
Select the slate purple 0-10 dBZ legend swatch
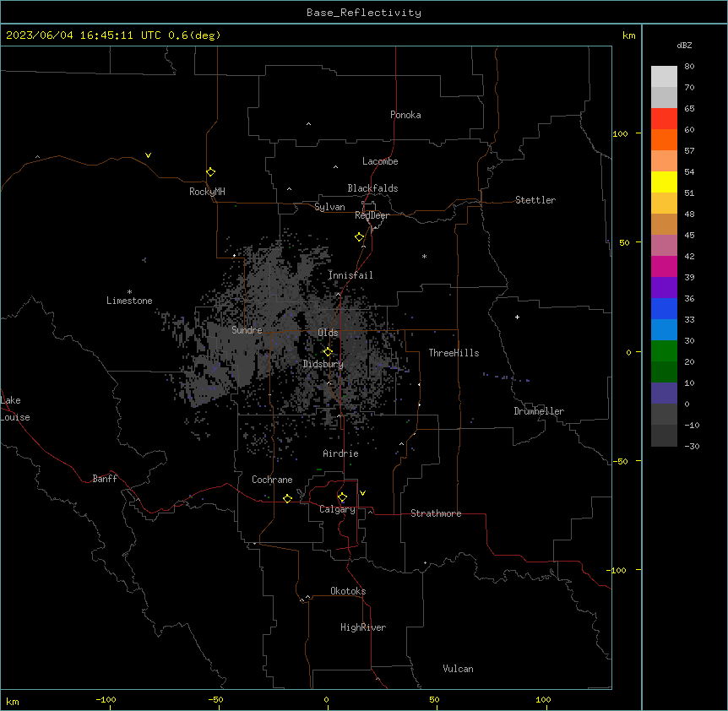tap(664, 393)
